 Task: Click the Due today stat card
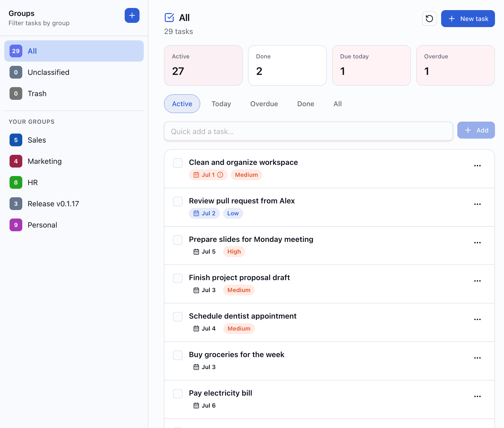pyautogui.click(x=371, y=65)
